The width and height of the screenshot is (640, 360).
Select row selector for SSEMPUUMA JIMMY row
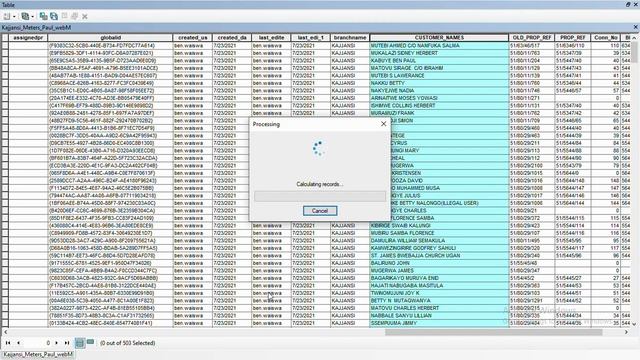[x=5, y=323]
